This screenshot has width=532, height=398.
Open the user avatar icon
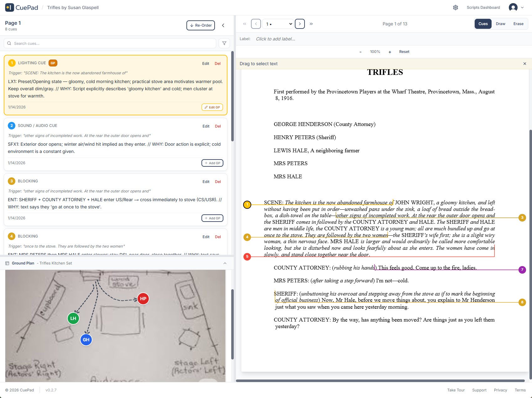pos(513,7)
